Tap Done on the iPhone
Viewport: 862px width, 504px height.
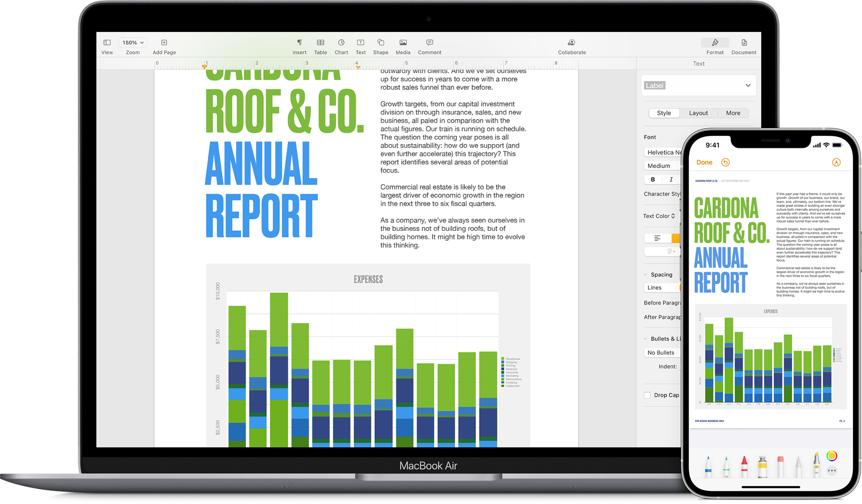click(x=704, y=162)
